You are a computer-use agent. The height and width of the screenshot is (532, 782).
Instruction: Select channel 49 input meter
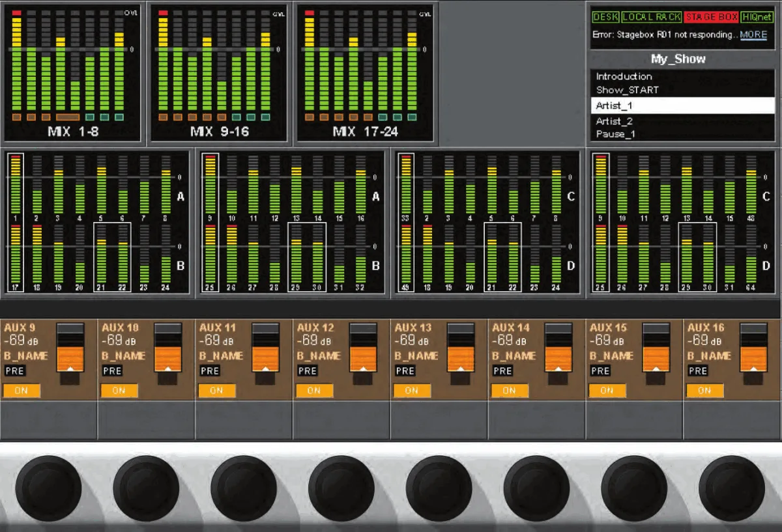click(x=406, y=258)
